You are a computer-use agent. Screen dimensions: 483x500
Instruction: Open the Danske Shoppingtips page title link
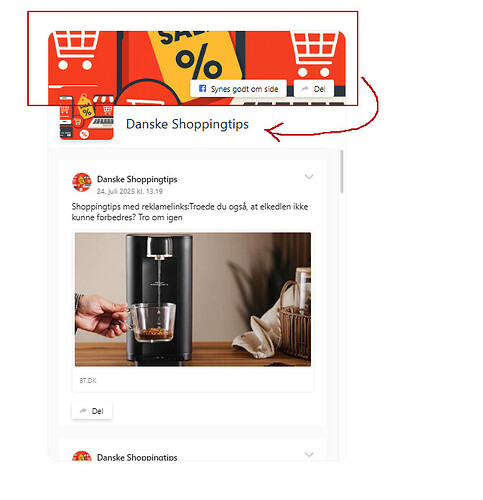(187, 124)
